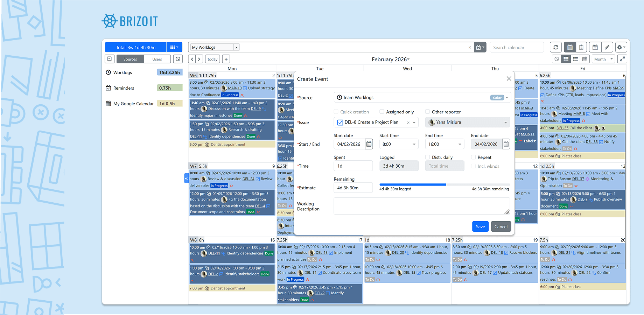The image size is (644, 315).
Task: Check the Repeat option
Action: click(474, 157)
